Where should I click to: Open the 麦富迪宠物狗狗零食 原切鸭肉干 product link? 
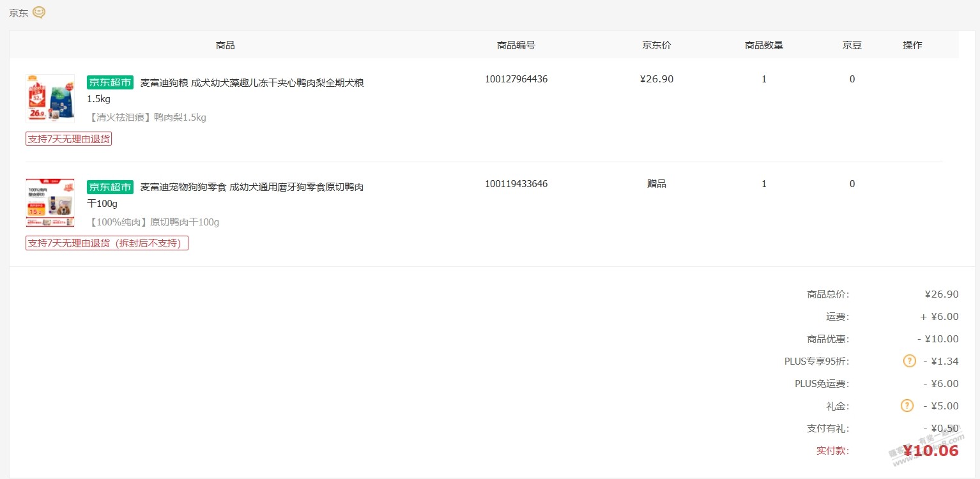tap(226, 195)
